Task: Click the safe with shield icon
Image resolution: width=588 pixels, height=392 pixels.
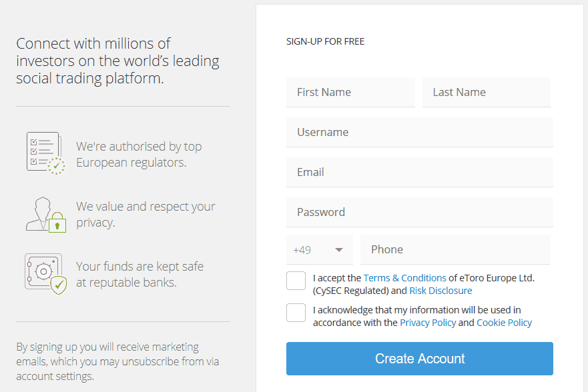Action: (x=46, y=274)
